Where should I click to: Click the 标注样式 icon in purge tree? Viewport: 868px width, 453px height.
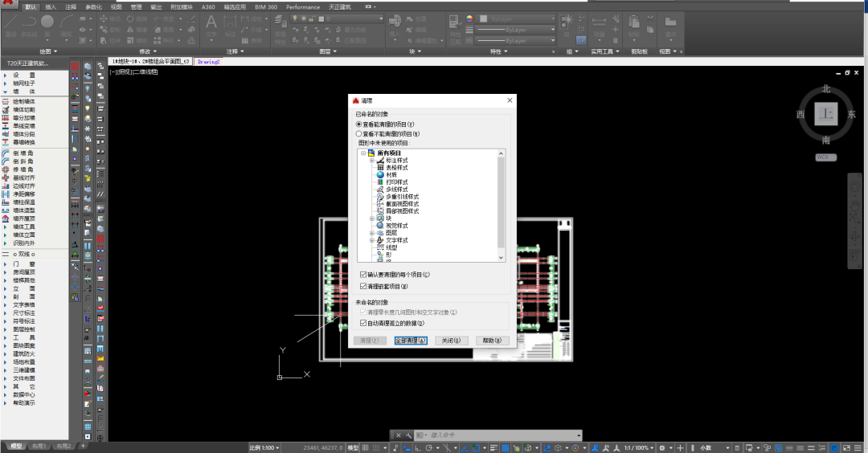(380, 160)
